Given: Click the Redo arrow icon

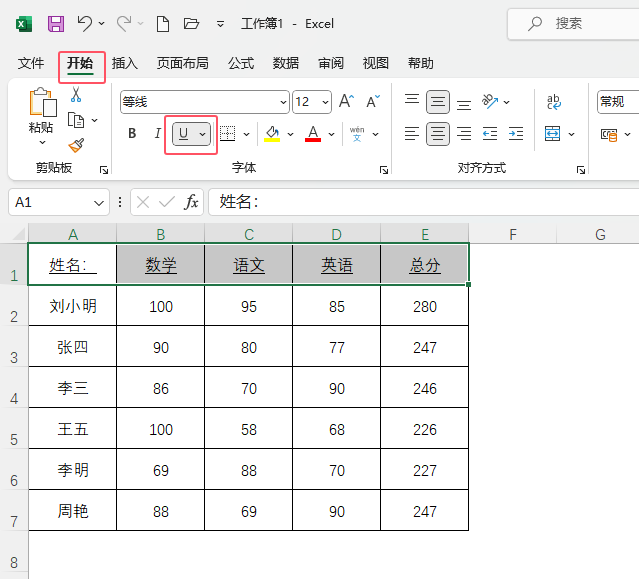Looking at the screenshot, I should coord(124,24).
